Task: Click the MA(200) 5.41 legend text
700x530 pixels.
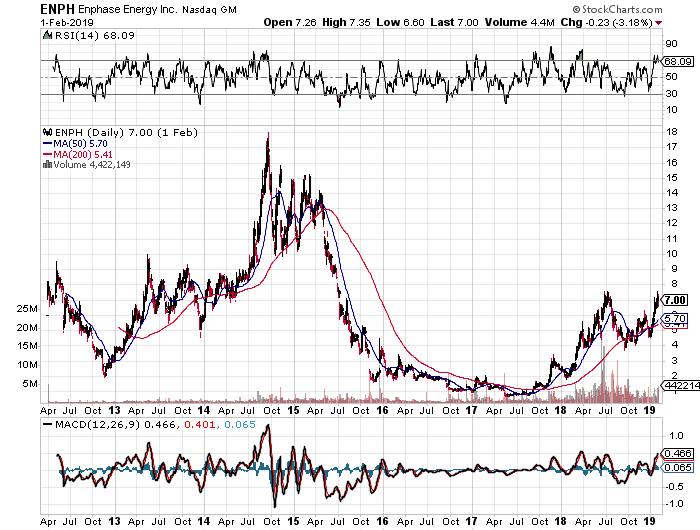Action: 83,154
